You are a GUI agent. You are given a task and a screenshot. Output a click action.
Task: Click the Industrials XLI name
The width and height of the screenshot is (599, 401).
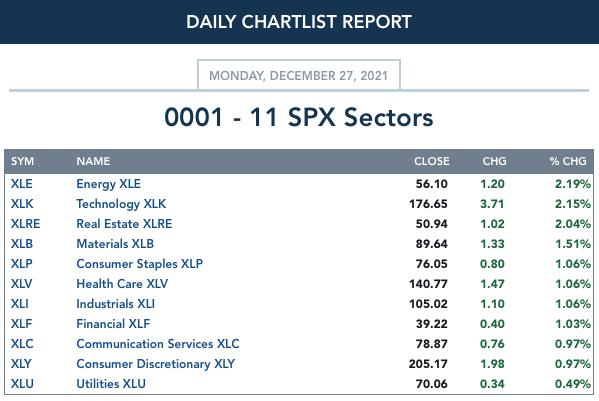[x=115, y=304]
